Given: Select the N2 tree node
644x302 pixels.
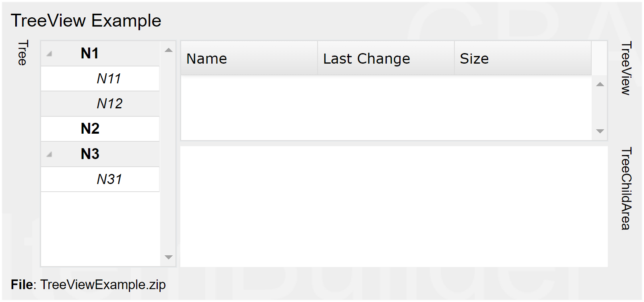Looking at the screenshot, I should (x=90, y=129).
